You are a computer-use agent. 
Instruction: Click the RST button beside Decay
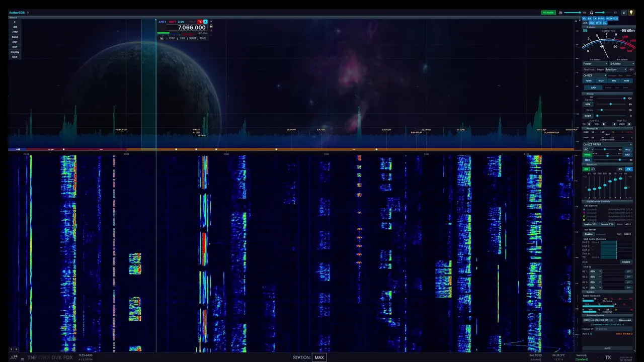pyautogui.click(x=631, y=69)
